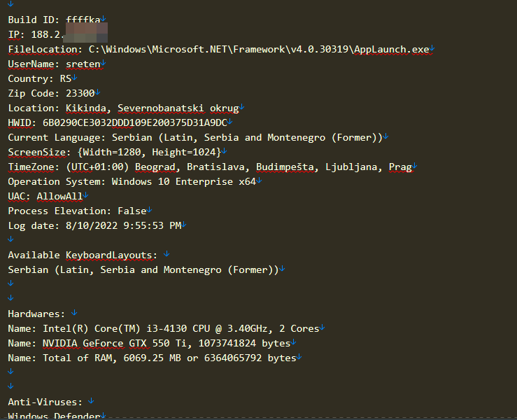Click the NVIDIA GeForce GTX 550 Ti line
Viewport: 517px width, 420px height.
coord(149,343)
